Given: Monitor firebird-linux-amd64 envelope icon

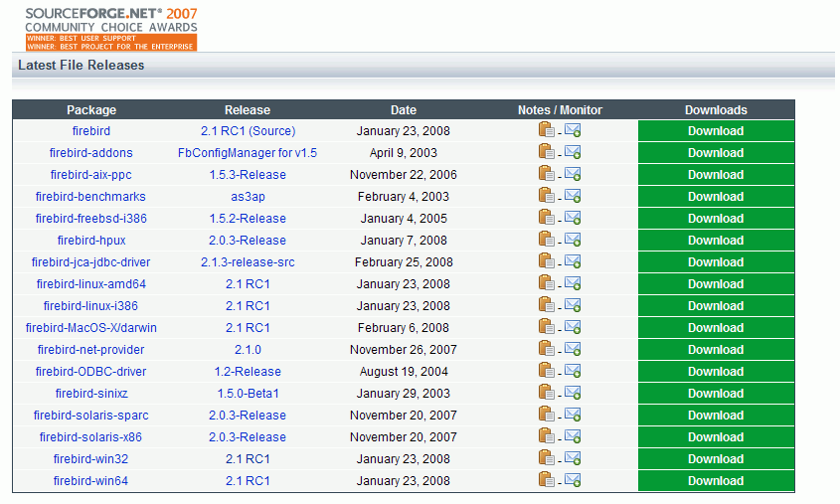Looking at the screenshot, I should (573, 283).
